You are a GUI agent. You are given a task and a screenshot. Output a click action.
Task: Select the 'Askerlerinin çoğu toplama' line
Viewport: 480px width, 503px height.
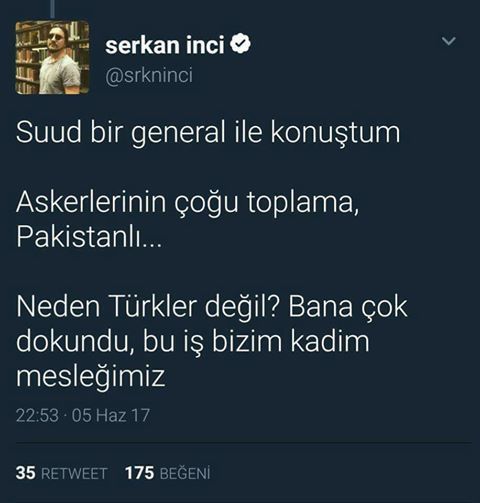[188, 203]
